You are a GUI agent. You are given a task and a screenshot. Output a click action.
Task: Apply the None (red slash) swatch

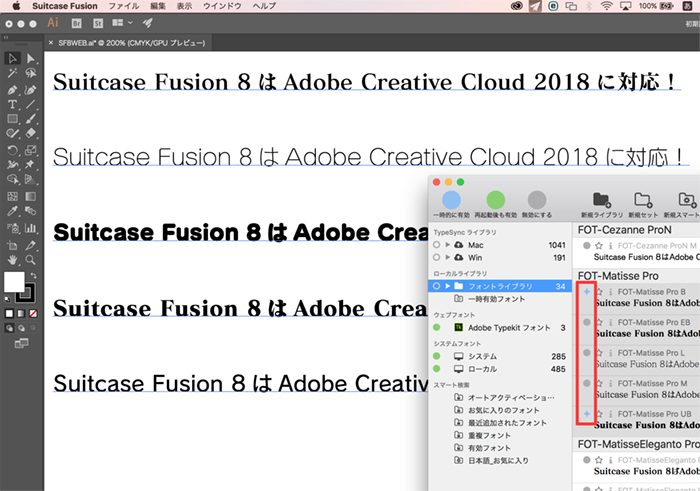coord(33,314)
